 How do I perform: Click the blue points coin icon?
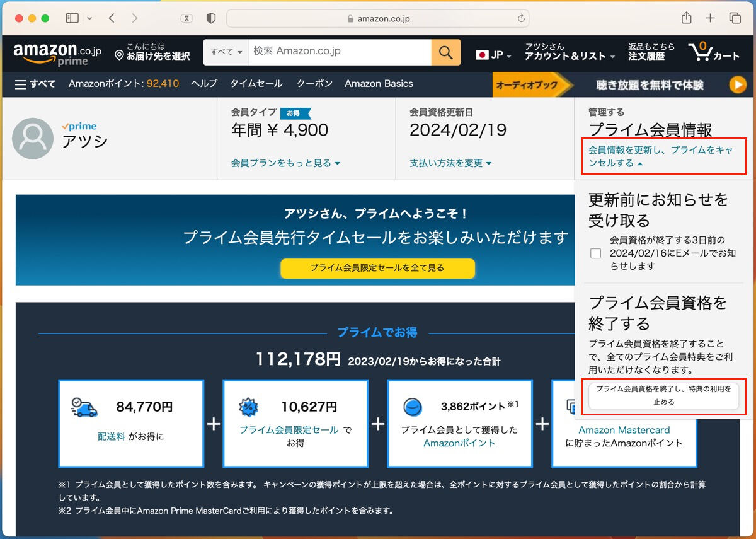(413, 407)
